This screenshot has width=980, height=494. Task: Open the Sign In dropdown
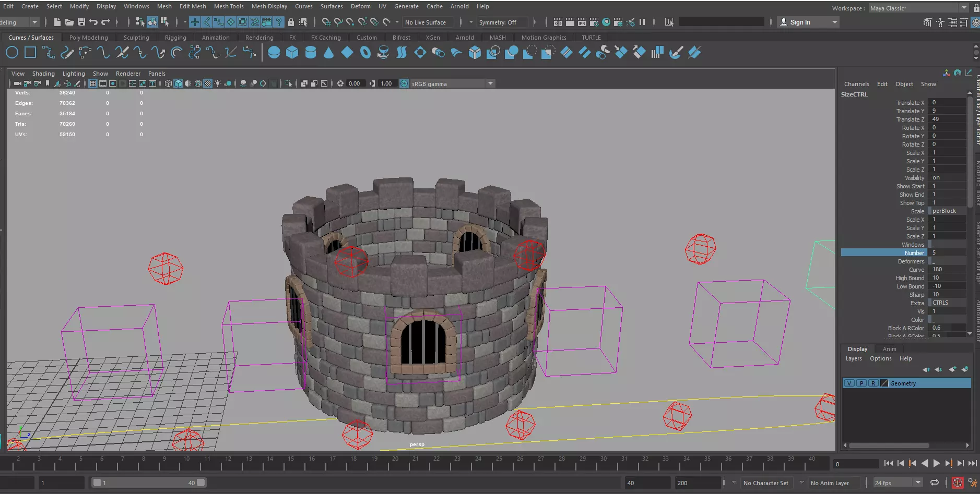tap(808, 22)
